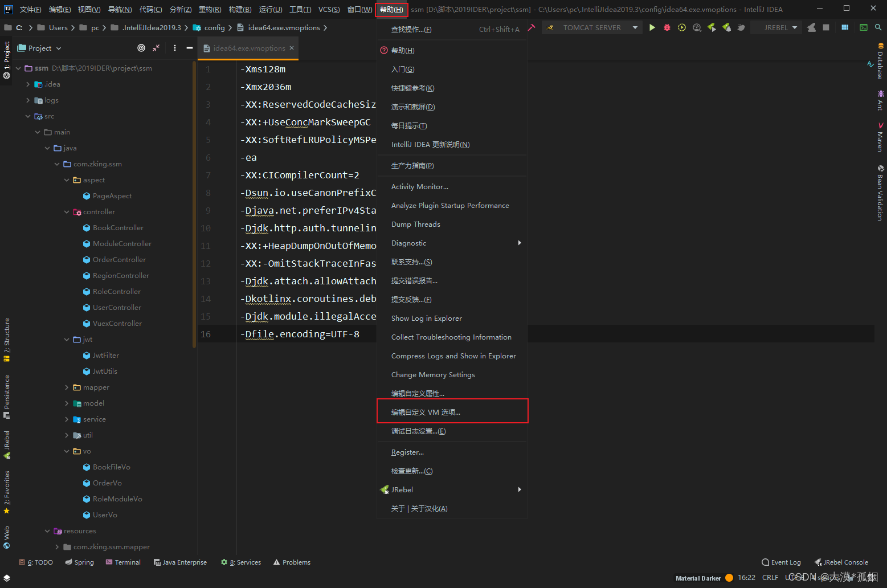
Task: Select the PageAspect class
Action: click(112, 196)
